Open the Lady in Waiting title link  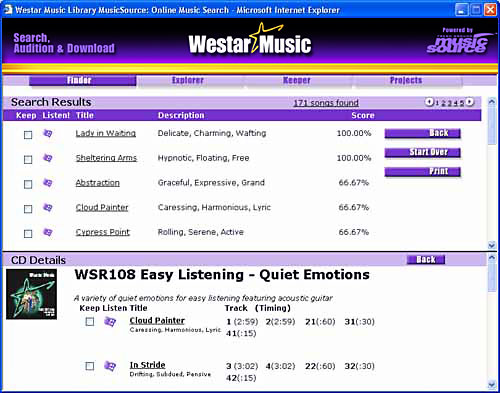[106, 133]
